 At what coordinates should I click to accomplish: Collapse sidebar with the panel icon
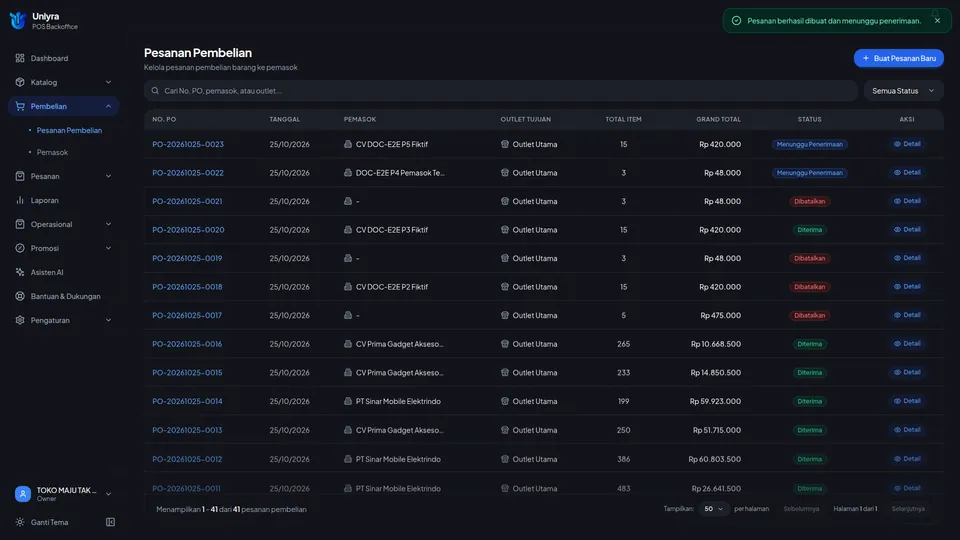[110, 522]
